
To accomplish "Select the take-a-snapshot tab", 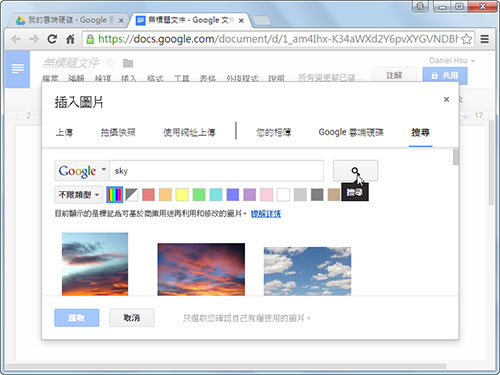I will coord(118,133).
